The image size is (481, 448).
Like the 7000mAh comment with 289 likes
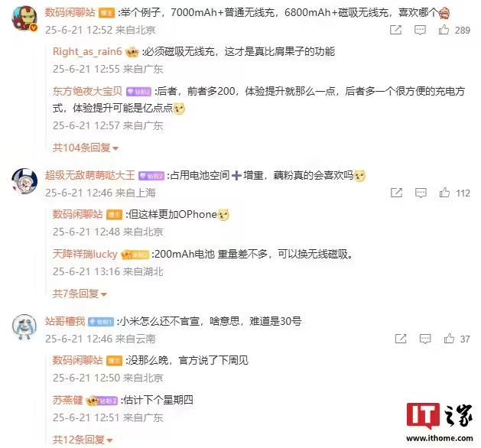pyautogui.click(x=444, y=30)
